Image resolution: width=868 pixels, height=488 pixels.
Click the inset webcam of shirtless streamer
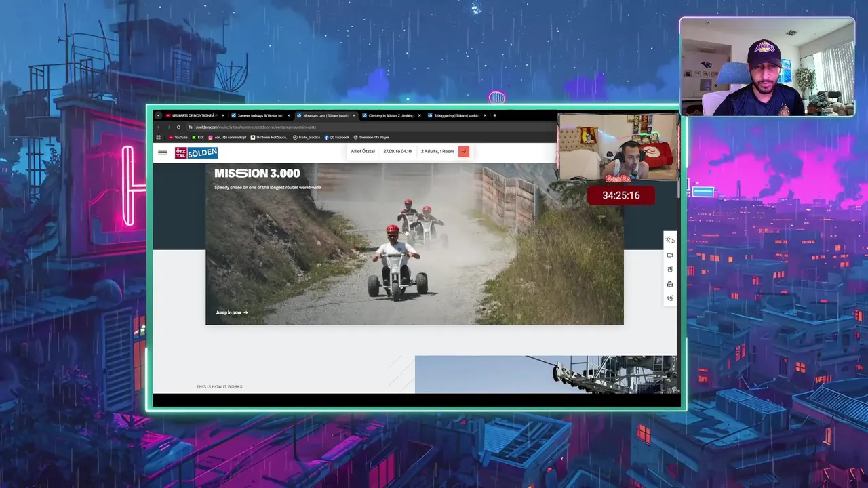coord(618,147)
